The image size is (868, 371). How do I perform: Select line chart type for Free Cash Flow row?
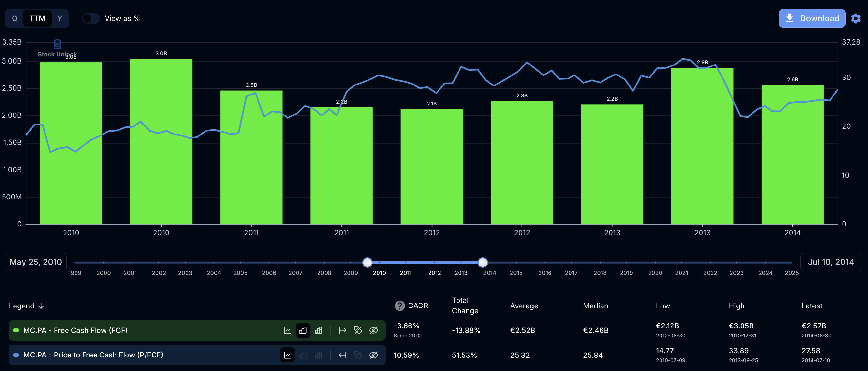pyautogui.click(x=287, y=330)
